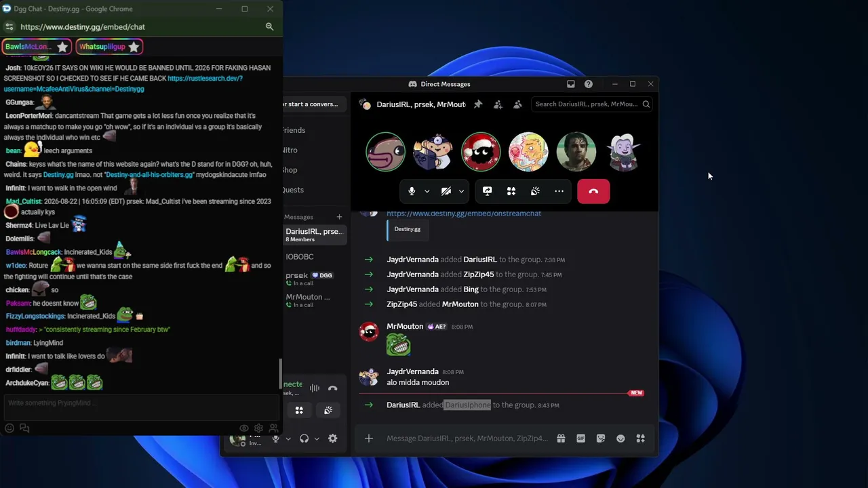Open whispers icon in Dgg chat

24,428
